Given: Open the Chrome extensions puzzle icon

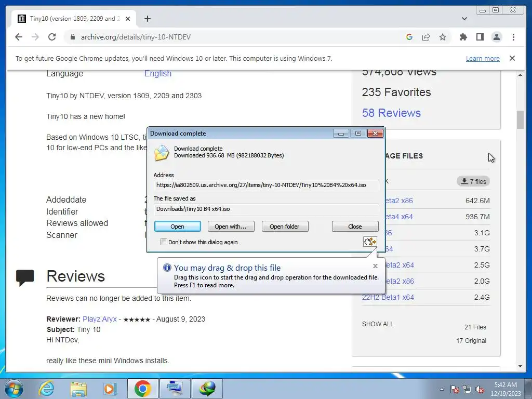Looking at the screenshot, I should coord(463,37).
